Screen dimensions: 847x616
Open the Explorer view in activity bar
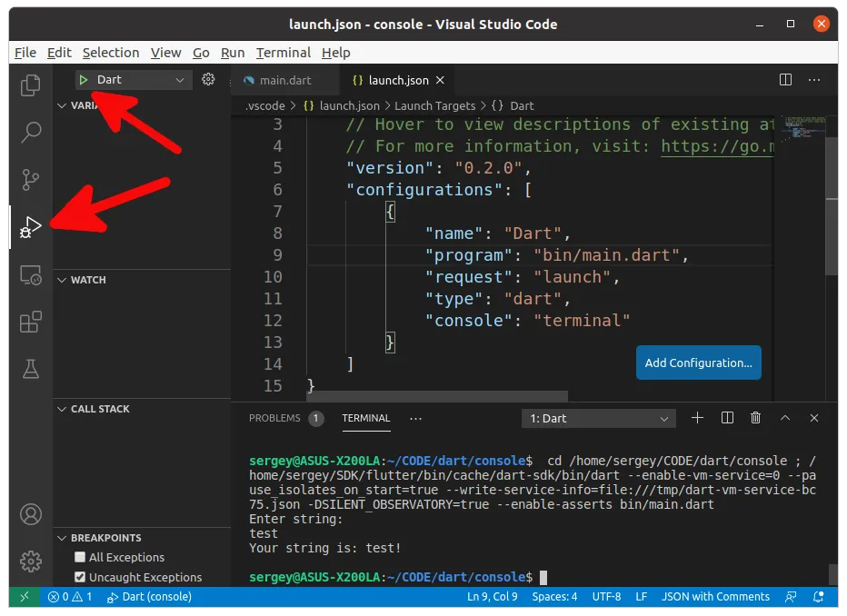pos(30,84)
